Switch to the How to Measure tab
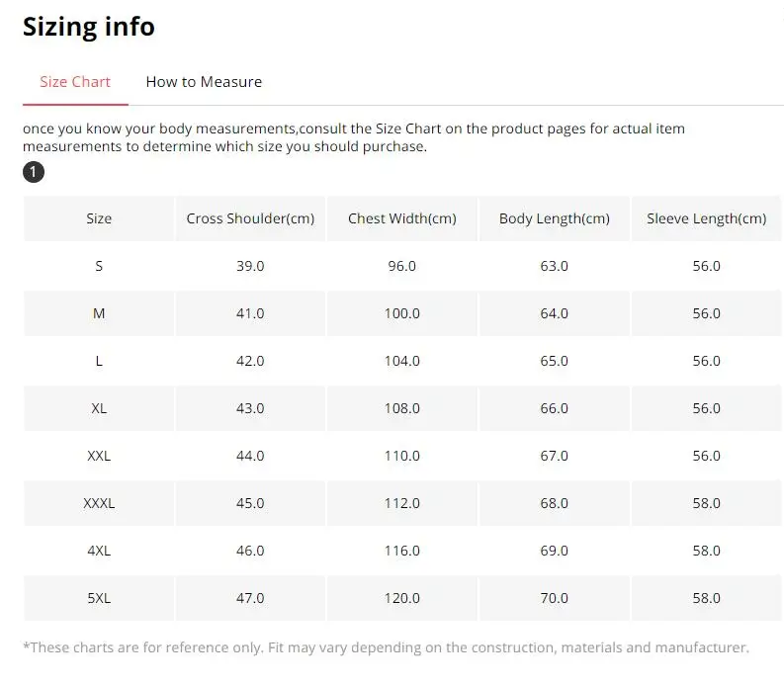The image size is (784, 685). tap(204, 81)
